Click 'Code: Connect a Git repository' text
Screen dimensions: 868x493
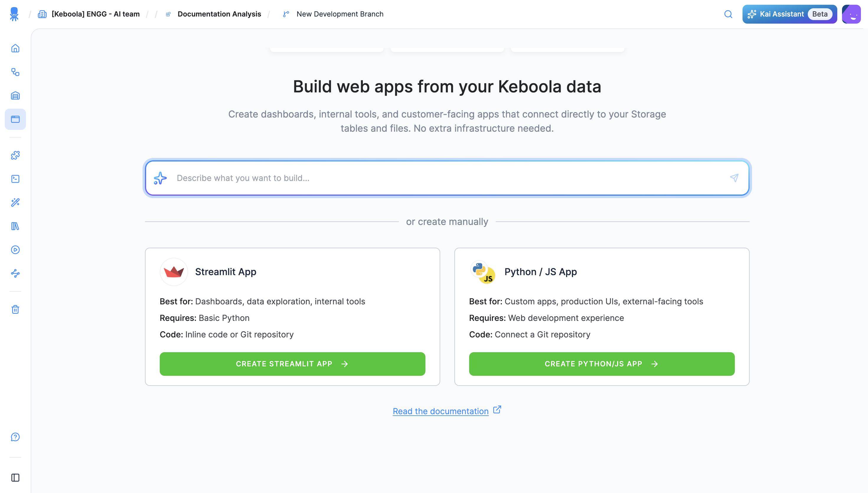(529, 334)
